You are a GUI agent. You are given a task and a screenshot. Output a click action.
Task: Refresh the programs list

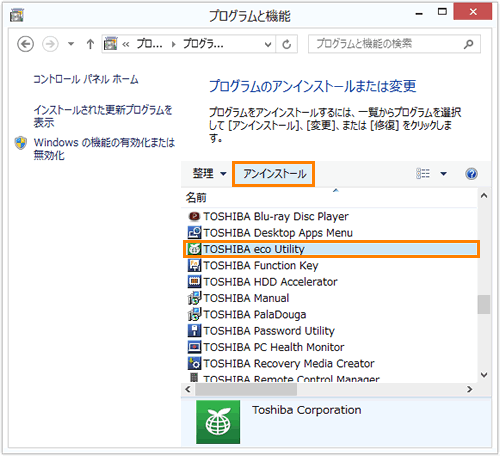coord(286,44)
